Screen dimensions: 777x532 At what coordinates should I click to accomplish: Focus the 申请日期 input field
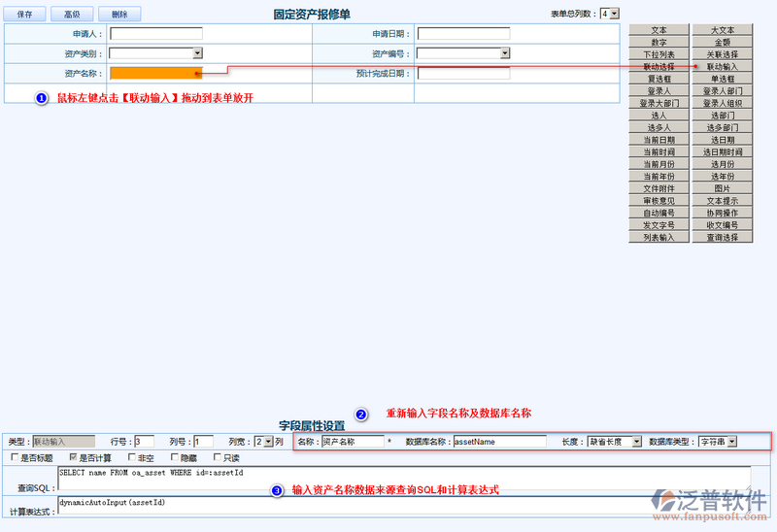click(464, 34)
